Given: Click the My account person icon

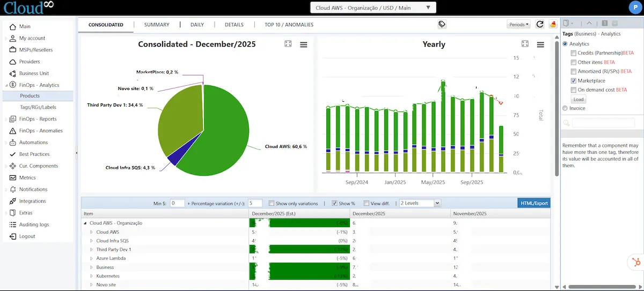Looking at the screenshot, I should point(13,38).
